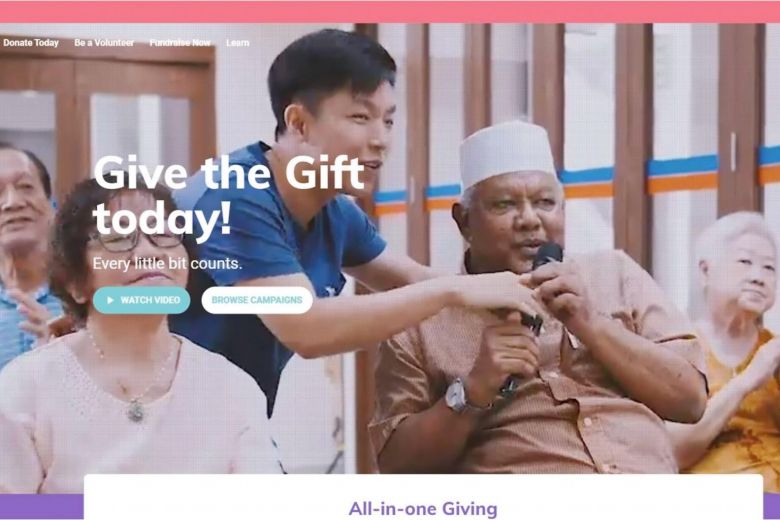
Task: Click the white All-in-one Giving card panel
Action: [423, 497]
